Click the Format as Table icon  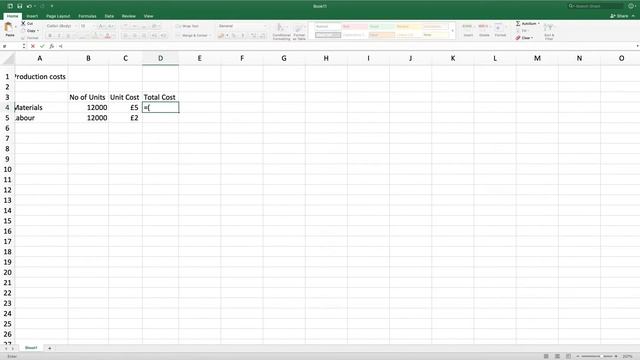[x=299, y=28]
